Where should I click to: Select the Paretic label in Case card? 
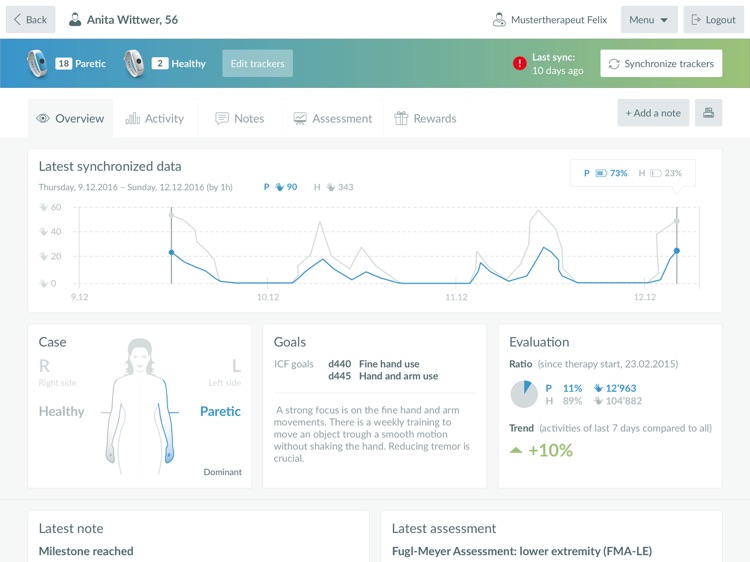(x=220, y=411)
